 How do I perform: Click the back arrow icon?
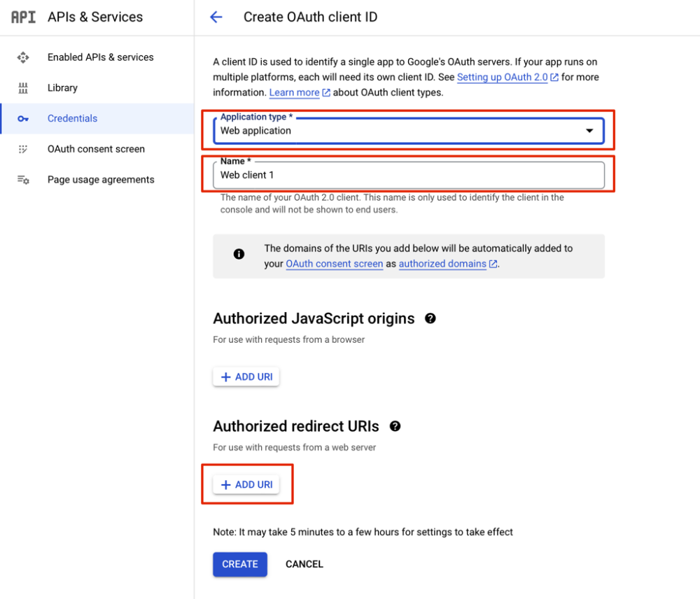(x=216, y=17)
